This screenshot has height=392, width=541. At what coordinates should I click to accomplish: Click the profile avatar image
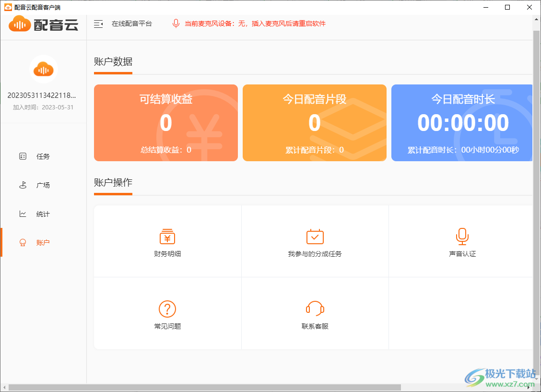(43, 69)
